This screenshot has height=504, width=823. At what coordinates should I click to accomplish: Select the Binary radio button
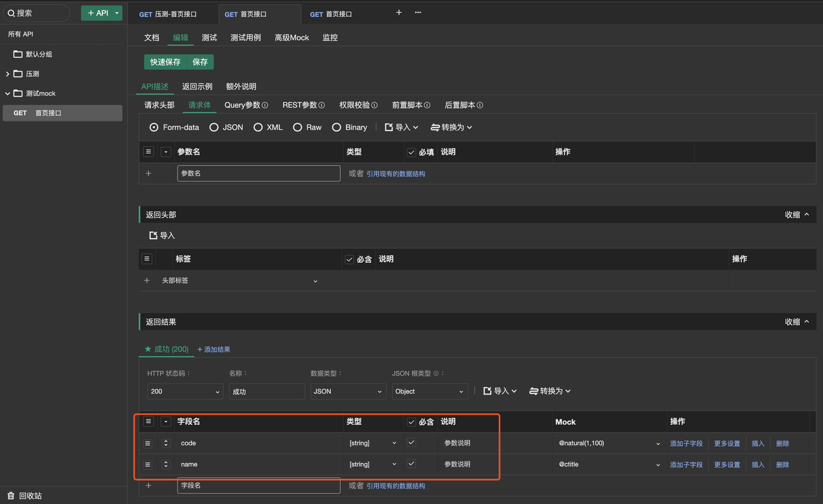pyautogui.click(x=336, y=127)
